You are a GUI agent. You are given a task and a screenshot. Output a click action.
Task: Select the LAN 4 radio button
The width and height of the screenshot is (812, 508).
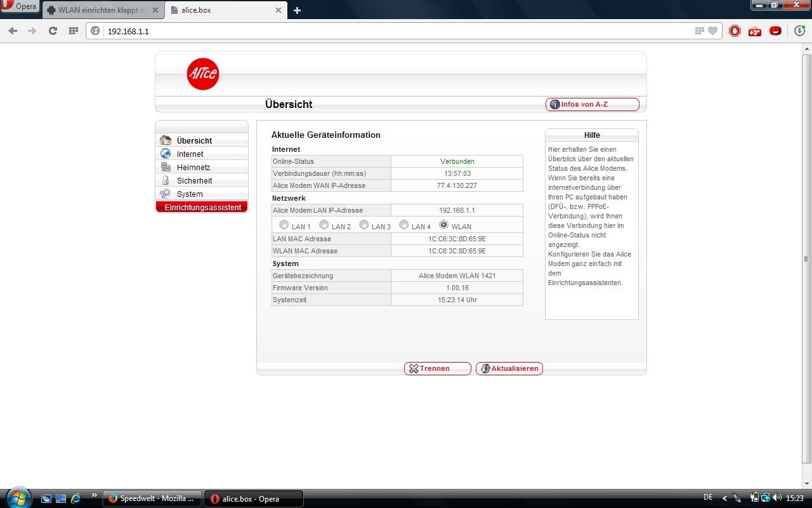tap(403, 225)
